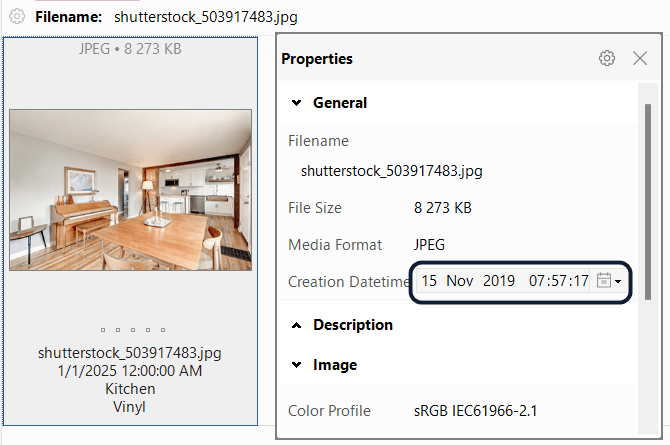The image size is (670, 445).
Task: Select the day field showing 15
Action: point(429,281)
